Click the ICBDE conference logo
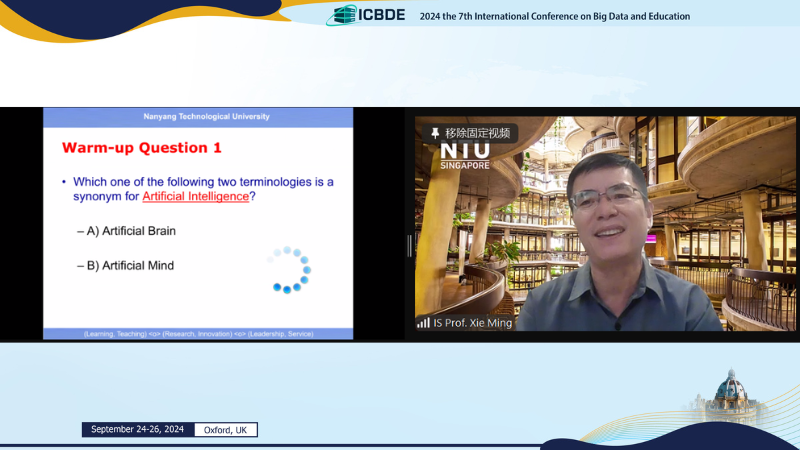Viewport: 800px width, 450px height. [366, 15]
